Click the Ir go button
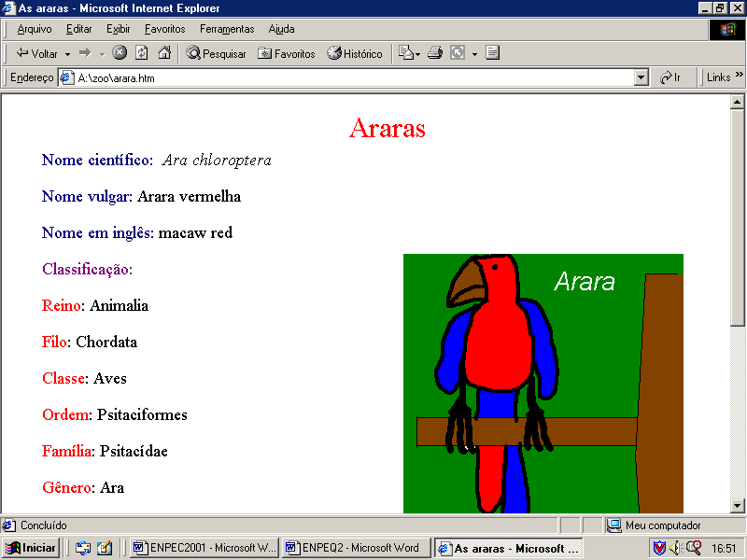 pyautogui.click(x=670, y=77)
